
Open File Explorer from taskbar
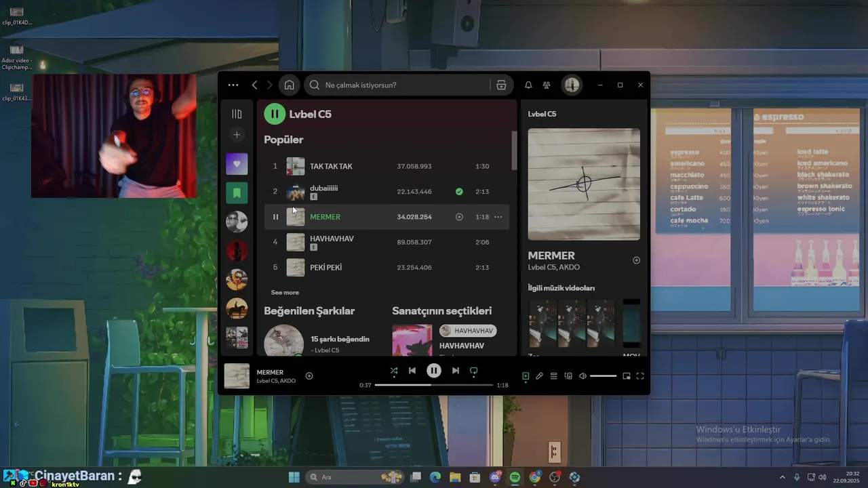(x=455, y=477)
